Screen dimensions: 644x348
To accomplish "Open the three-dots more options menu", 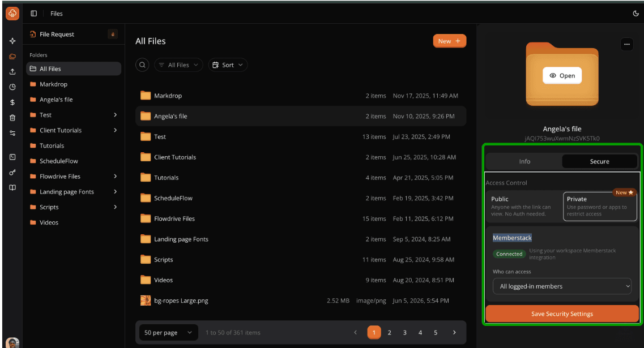I will coord(627,44).
